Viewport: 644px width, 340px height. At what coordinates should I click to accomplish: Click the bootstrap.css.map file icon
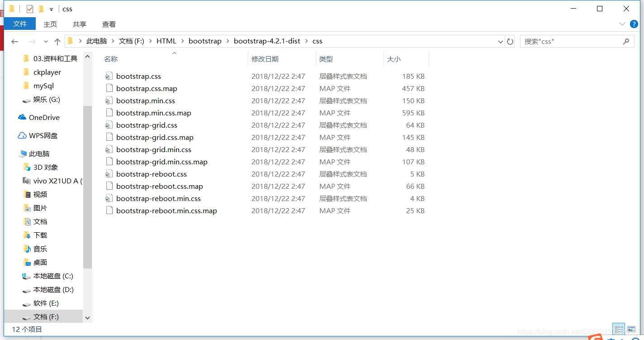109,88
